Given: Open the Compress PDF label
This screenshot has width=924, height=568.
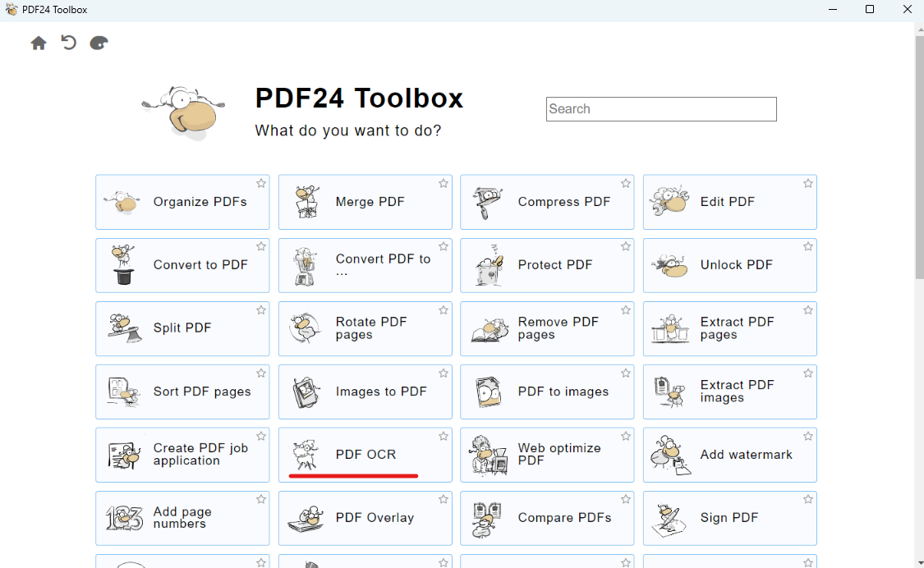Looking at the screenshot, I should pyautogui.click(x=564, y=202).
